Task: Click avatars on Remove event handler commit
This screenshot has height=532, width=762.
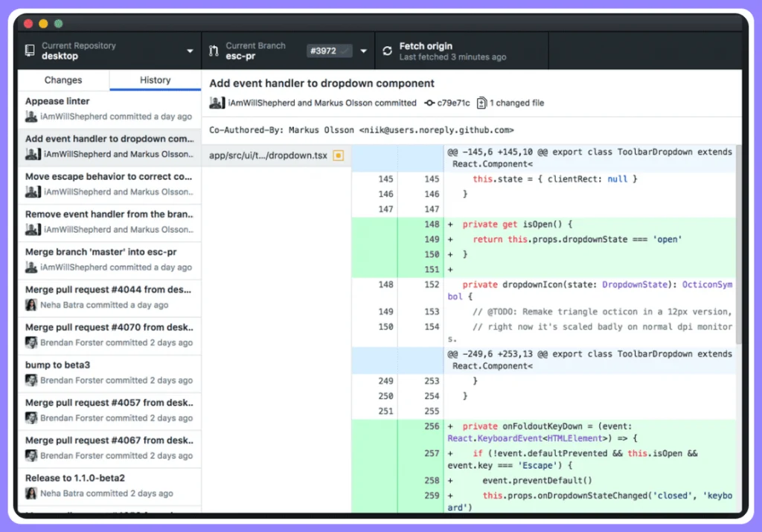Action: 33,229
